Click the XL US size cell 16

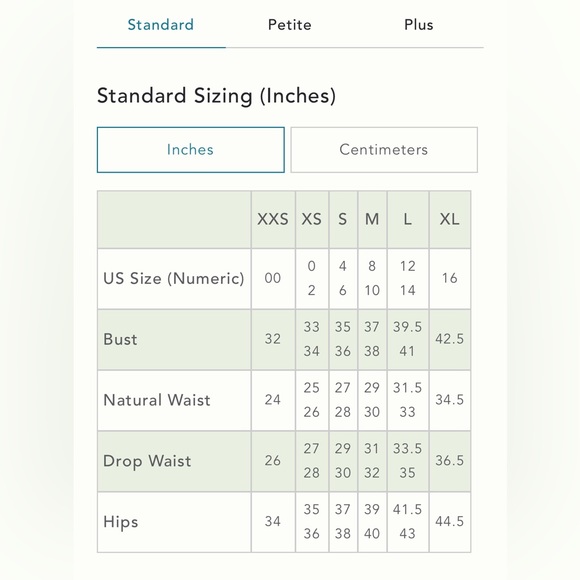pyautogui.click(x=450, y=278)
